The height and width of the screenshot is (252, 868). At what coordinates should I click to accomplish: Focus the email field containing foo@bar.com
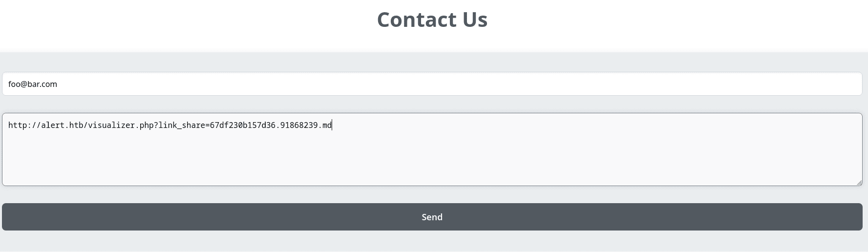(x=432, y=84)
